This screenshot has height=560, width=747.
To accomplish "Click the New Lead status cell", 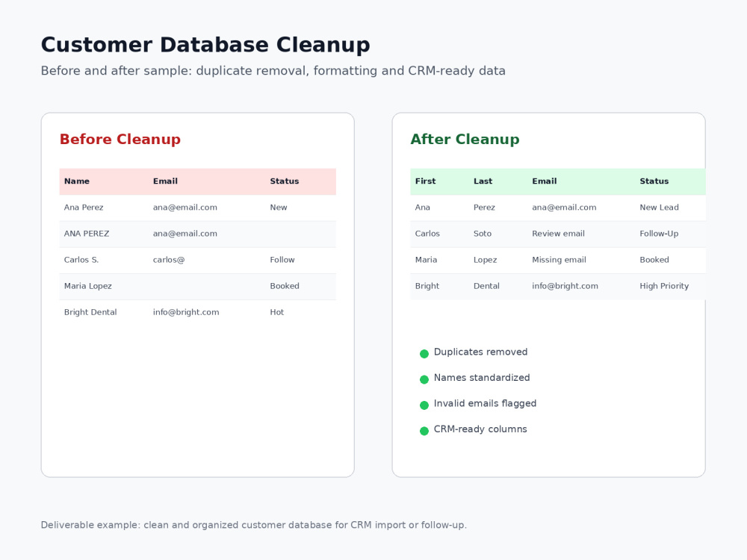I will [x=660, y=207].
